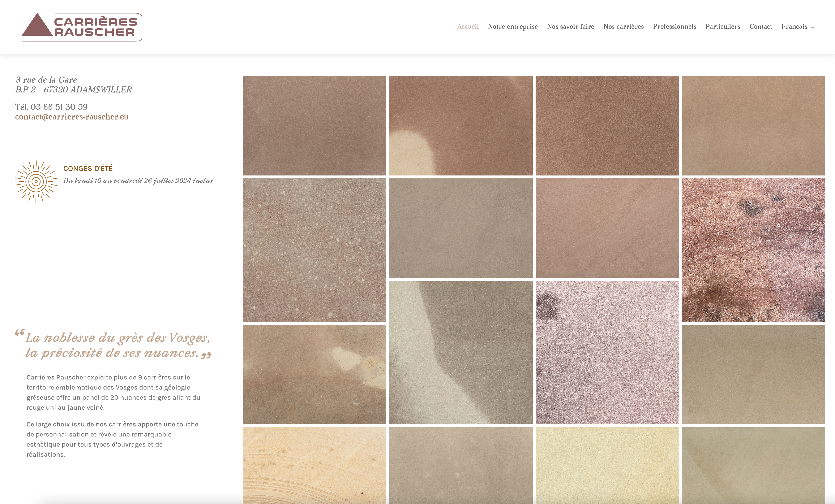Expand the Français language dropdown arrow
This screenshot has width=835, height=504.
pyautogui.click(x=812, y=27)
